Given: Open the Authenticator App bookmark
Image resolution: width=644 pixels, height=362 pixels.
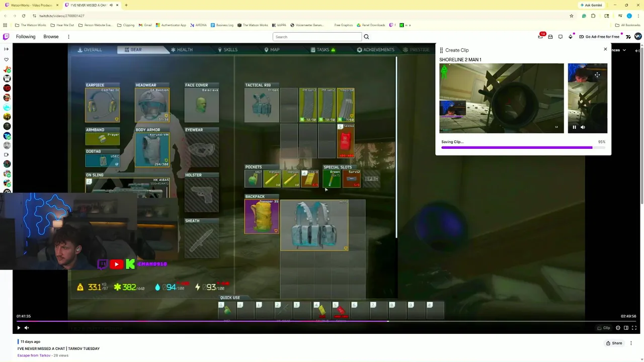Looking at the screenshot, I should (171, 25).
